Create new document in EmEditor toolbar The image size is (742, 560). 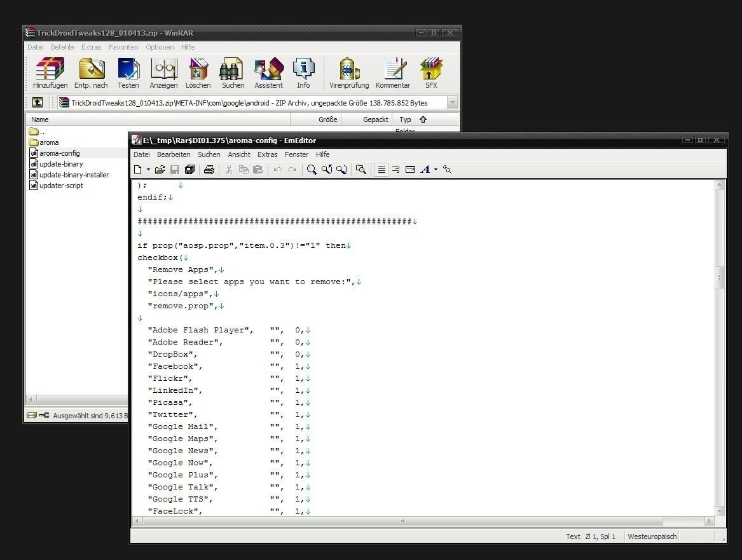(x=138, y=170)
